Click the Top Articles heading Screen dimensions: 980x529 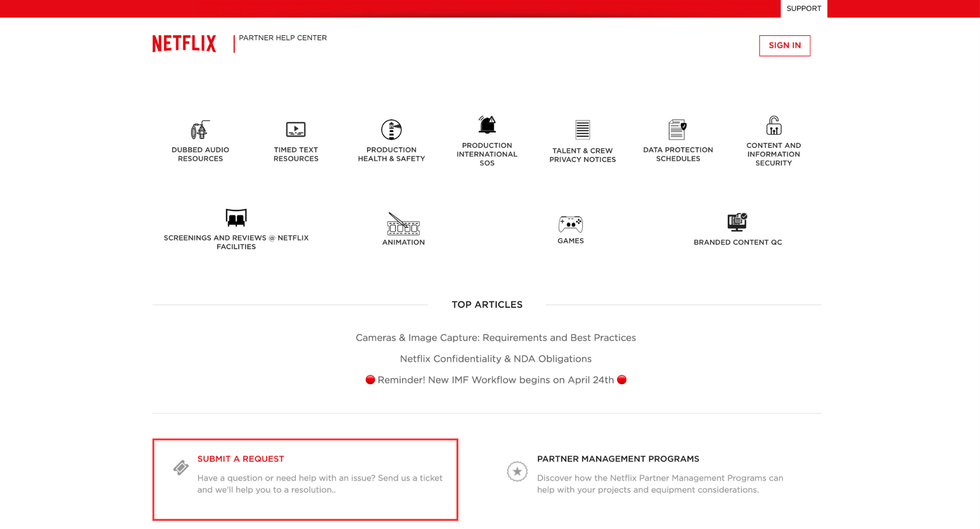pyautogui.click(x=487, y=305)
